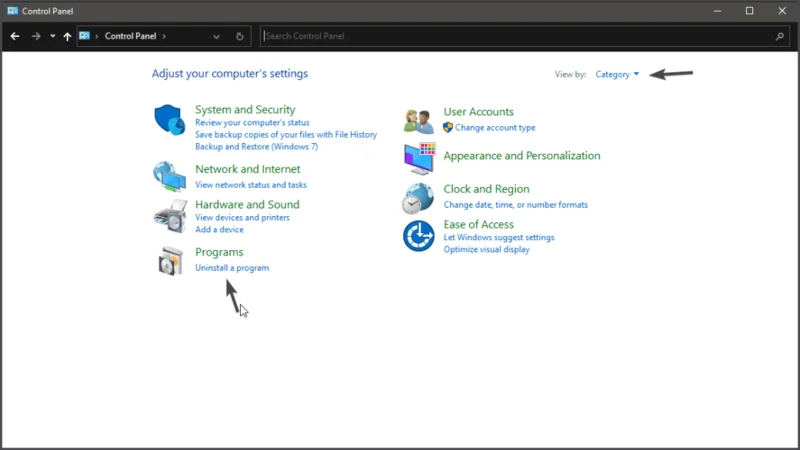The height and width of the screenshot is (450, 800).
Task: Open Backup and Restore (Windows 7)
Action: (x=257, y=146)
